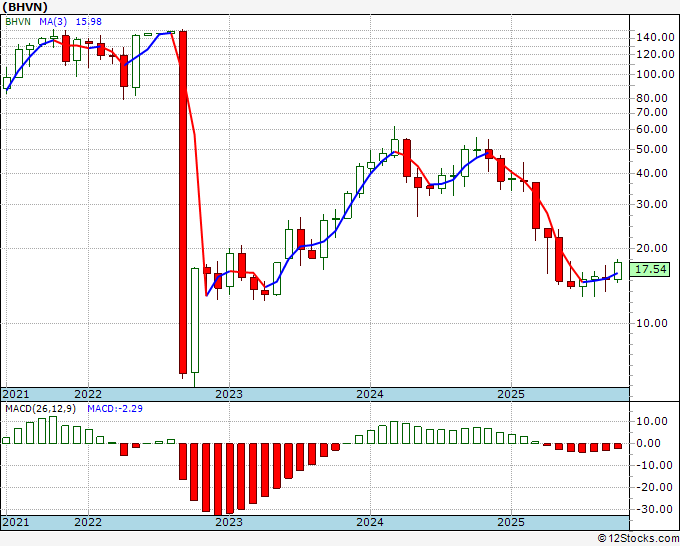The width and height of the screenshot is (680, 546).
Task: Click the 15.98 moving average value
Action: (88, 21)
